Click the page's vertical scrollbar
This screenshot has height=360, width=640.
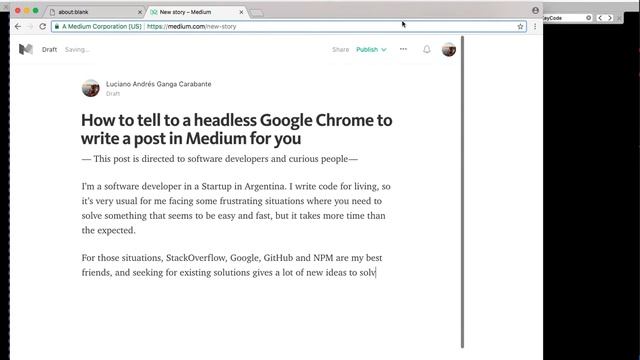pos(462,192)
